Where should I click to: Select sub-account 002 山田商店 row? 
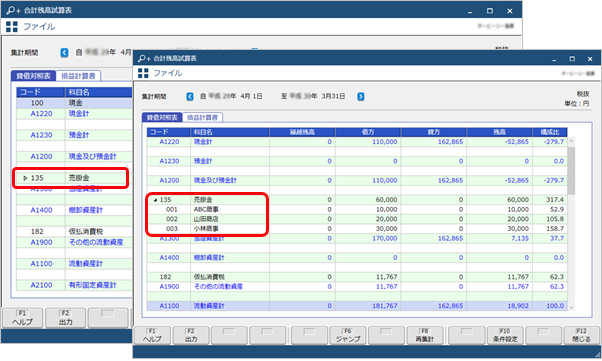[x=357, y=219]
